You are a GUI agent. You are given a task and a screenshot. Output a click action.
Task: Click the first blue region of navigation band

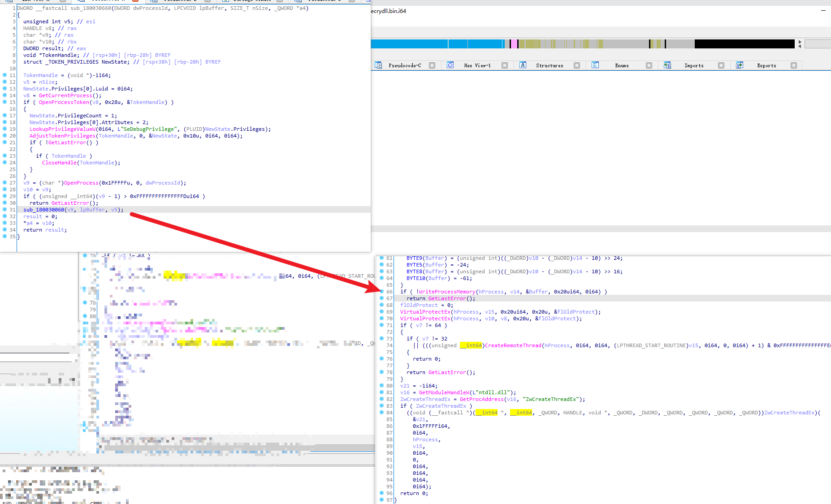click(x=409, y=44)
